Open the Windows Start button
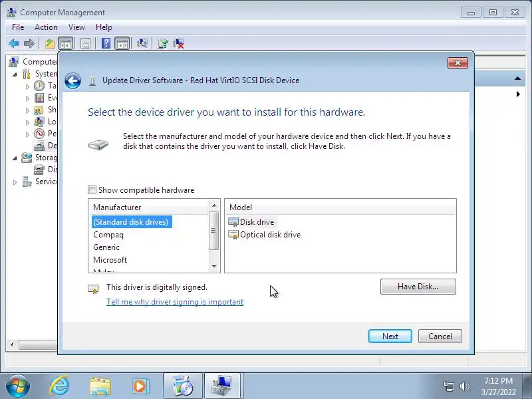Screen dimensions: 532x399 point(18,386)
